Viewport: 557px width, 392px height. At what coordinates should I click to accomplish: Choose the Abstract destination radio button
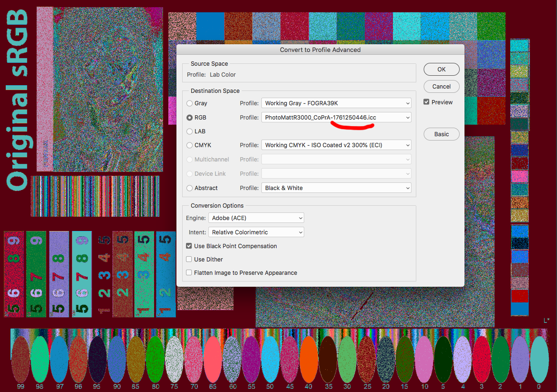click(x=190, y=188)
